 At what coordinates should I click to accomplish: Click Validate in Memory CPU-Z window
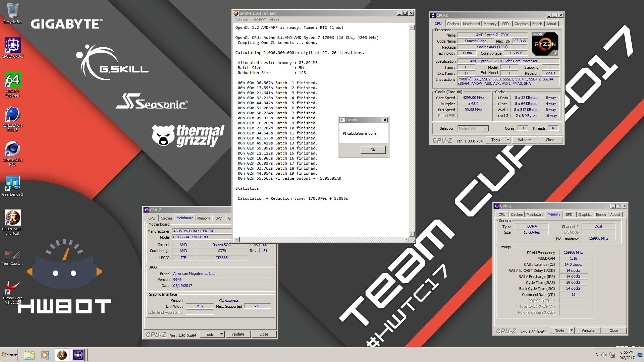(x=588, y=331)
